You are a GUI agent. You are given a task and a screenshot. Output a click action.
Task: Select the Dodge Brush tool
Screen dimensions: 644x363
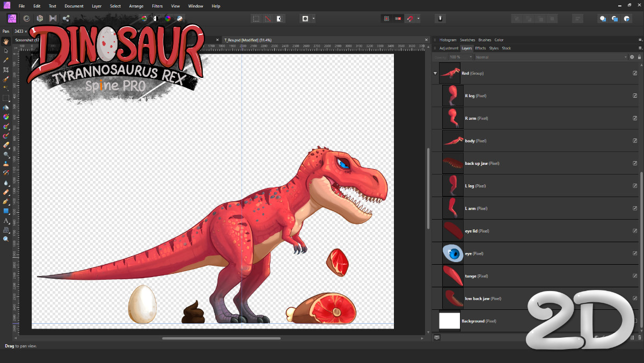(x=6, y=154)
